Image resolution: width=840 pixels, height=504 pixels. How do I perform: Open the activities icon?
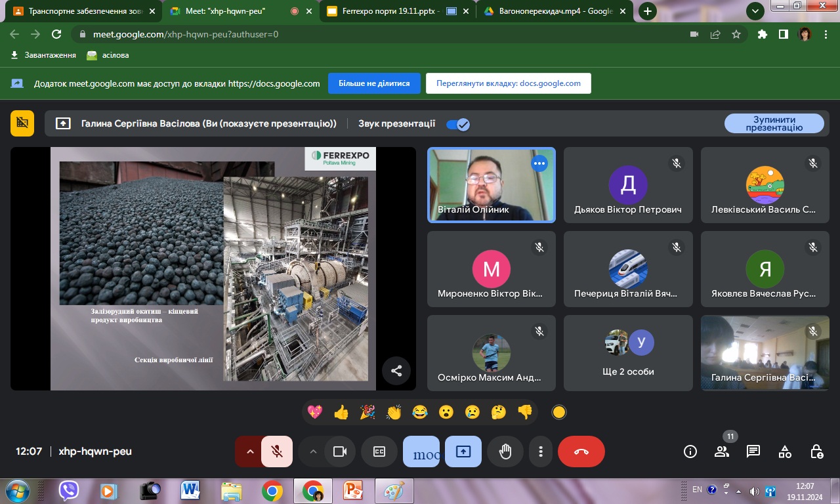point(785,451)
